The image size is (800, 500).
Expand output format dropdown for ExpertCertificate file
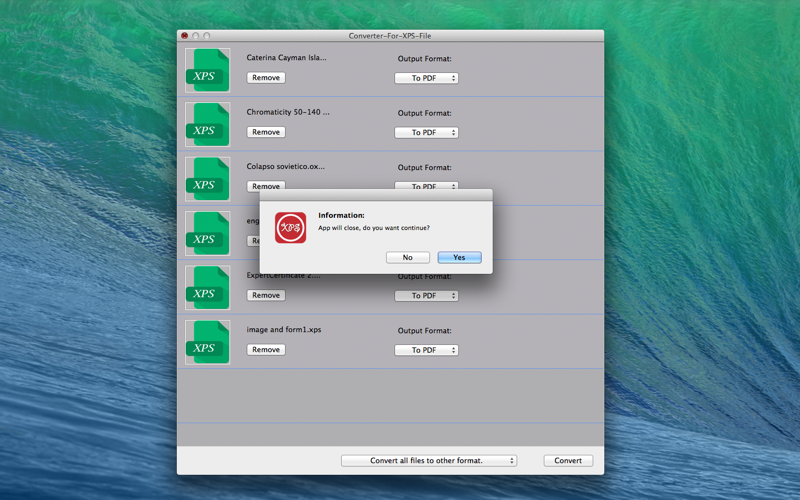426,296
